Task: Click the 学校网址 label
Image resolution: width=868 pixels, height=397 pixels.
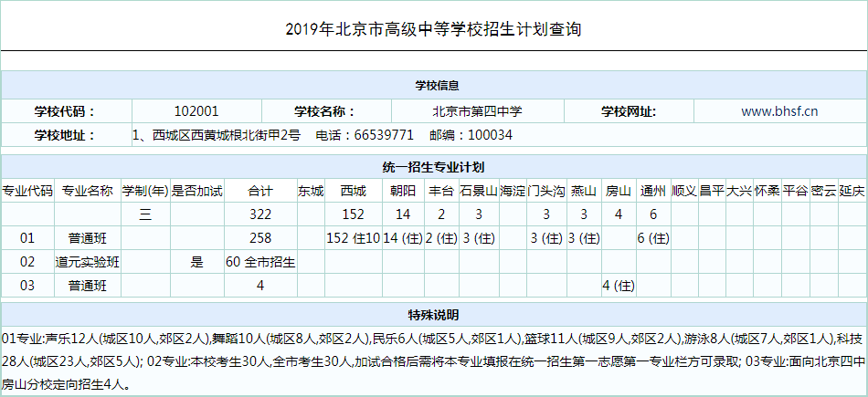Action: (x=629, y=111)
